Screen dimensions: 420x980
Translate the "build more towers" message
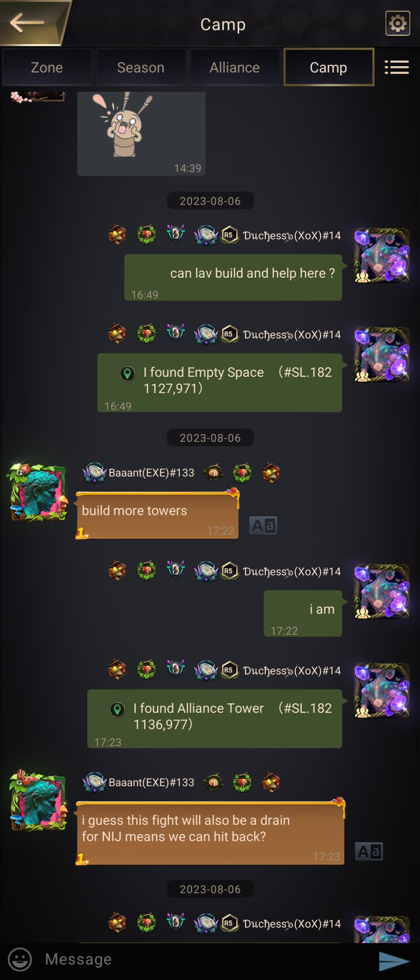[x=263, y=525]
